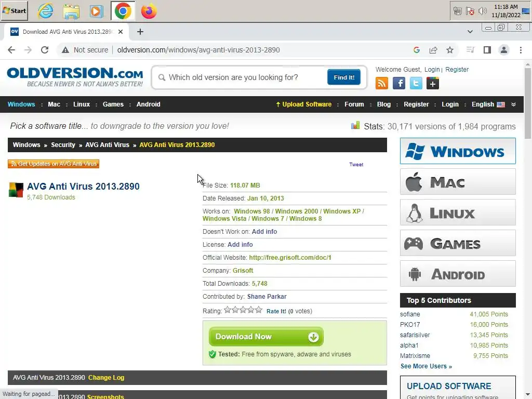Click the AVG Anti Virus breadcrumb link
532x399 pixels.
107,145
